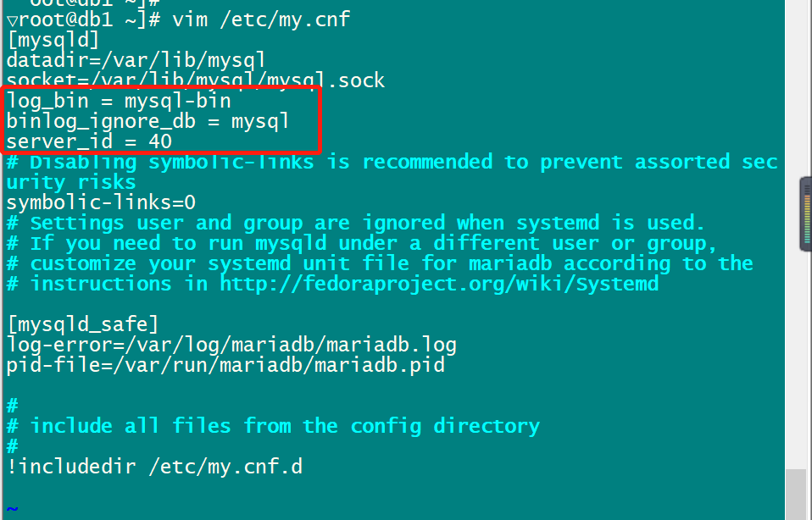Click the [mysqld] section header
Image resolution: width=812 pixels, height=520 pixels.
(53, 41)
